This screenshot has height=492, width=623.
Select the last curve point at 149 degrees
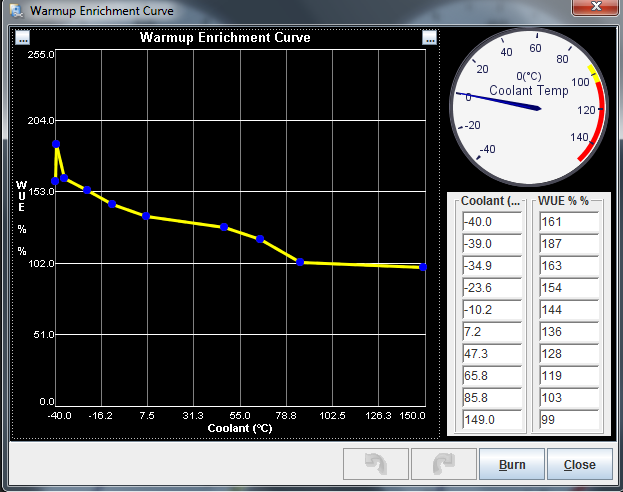click(423, 267)
